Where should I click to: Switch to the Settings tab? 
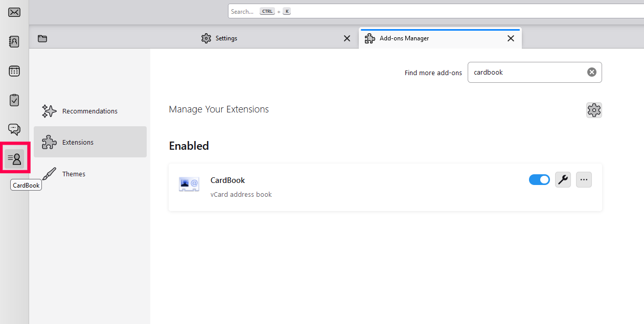[276, 38]
